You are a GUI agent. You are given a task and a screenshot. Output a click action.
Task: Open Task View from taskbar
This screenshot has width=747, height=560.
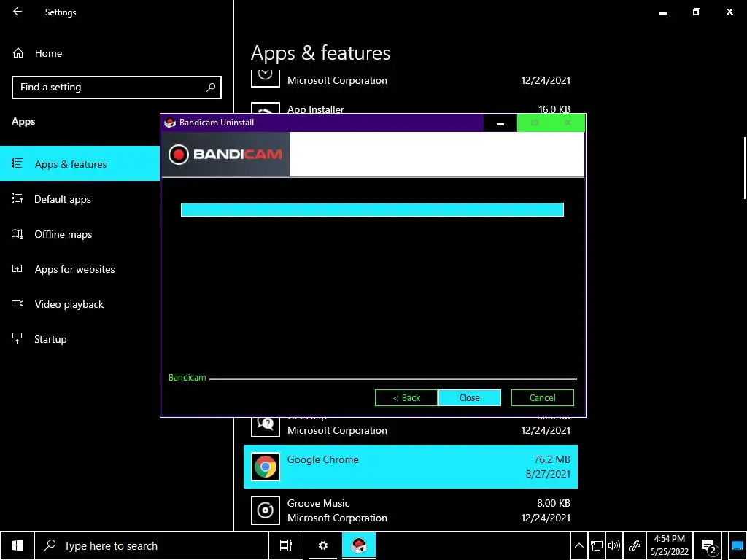click(286, 545)
